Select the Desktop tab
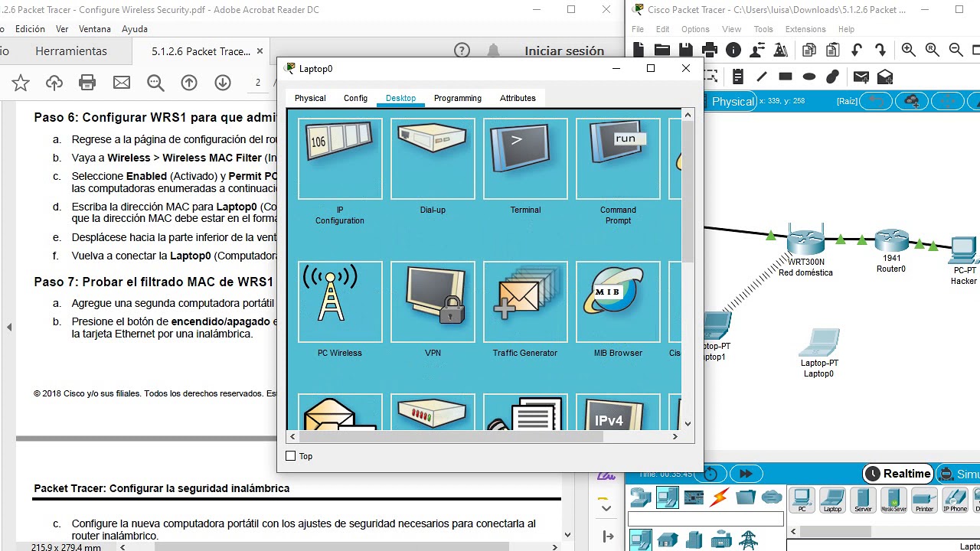Image resolution: width=980 pixels, height=551 pixels. tap(400, 98)
